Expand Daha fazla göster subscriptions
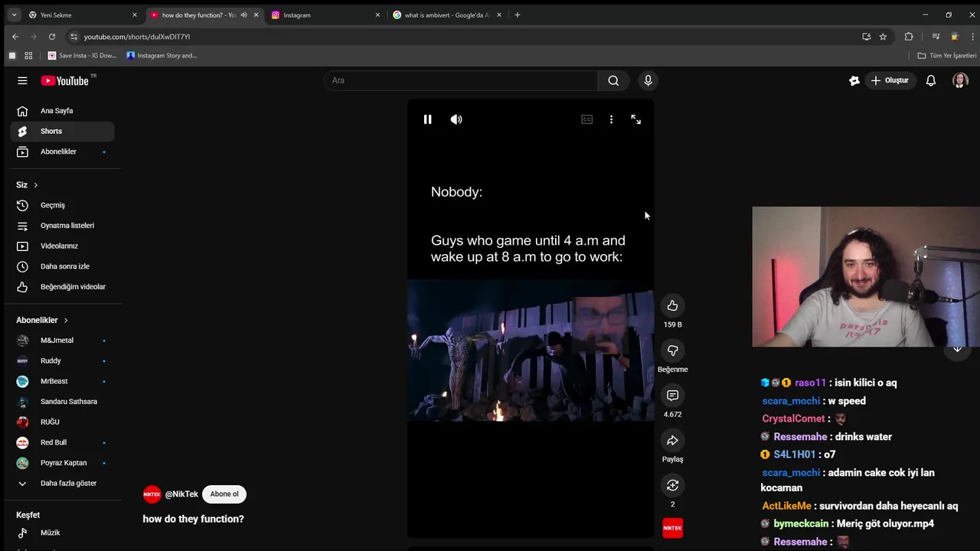980x551 pixels. point(62,484)
